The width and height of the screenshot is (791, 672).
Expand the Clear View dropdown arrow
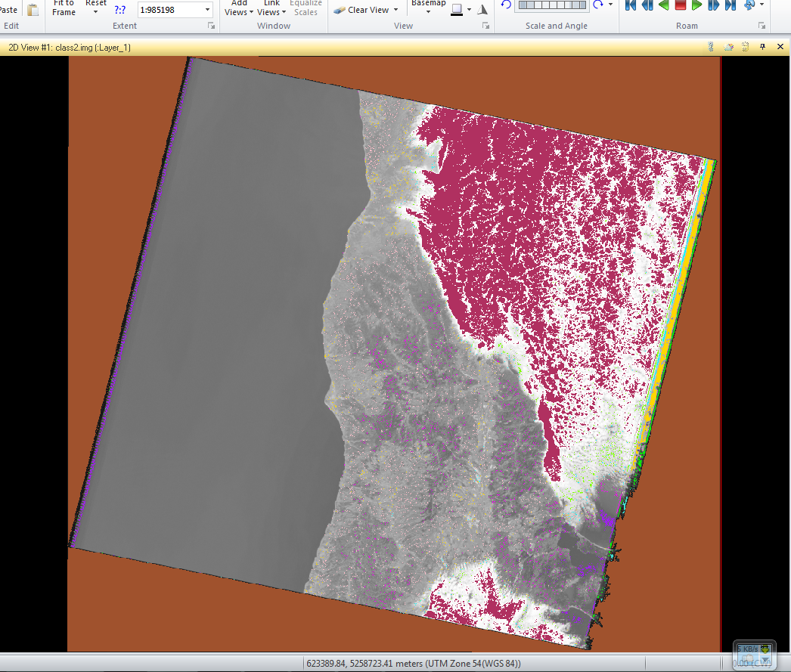396,10
